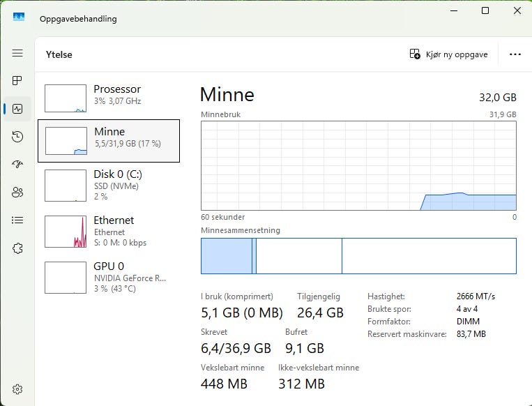This screenshot has width=532, height=406.
Task: Click the 6,4/36,9 GB Skrevet value
Action: coord(236,348)
